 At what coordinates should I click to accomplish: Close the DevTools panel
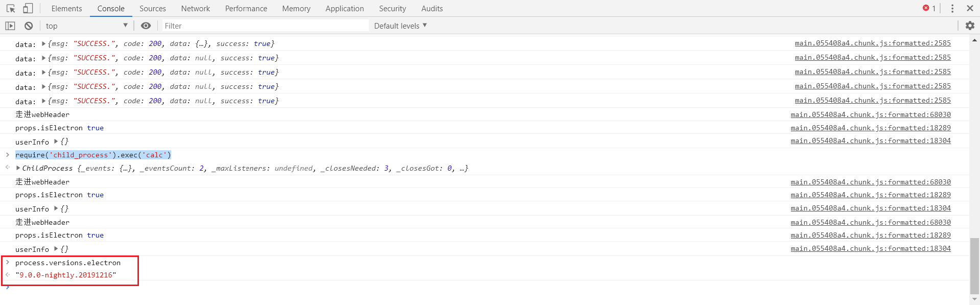pyautogui.click(x=970, y=8)
